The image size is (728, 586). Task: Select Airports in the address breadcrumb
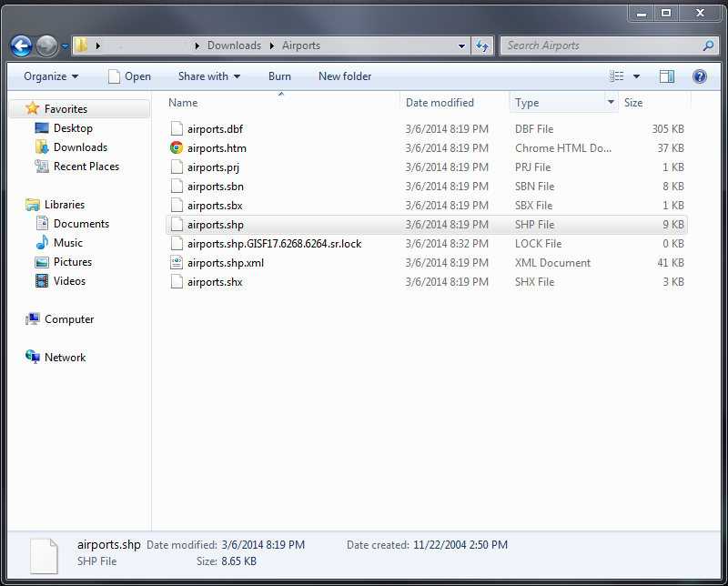301,45
